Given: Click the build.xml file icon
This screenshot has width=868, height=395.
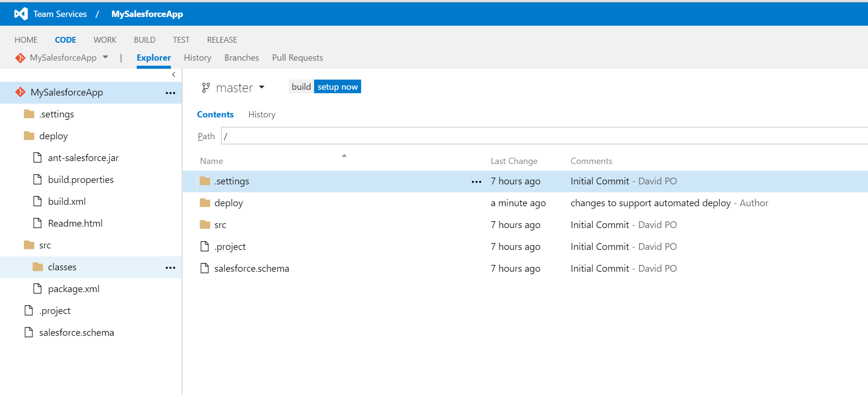Looking at the screenshot, I should [x=37, y=201].
